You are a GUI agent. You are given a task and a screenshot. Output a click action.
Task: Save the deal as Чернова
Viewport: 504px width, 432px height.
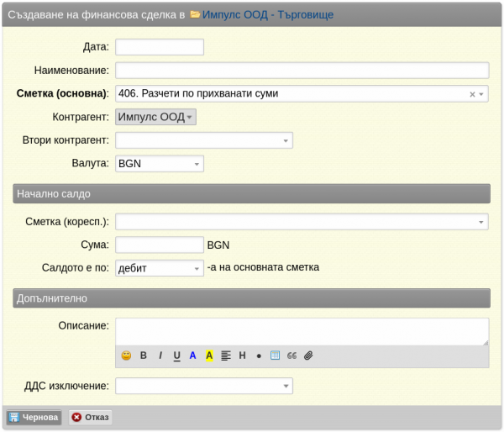coord(34,417)
